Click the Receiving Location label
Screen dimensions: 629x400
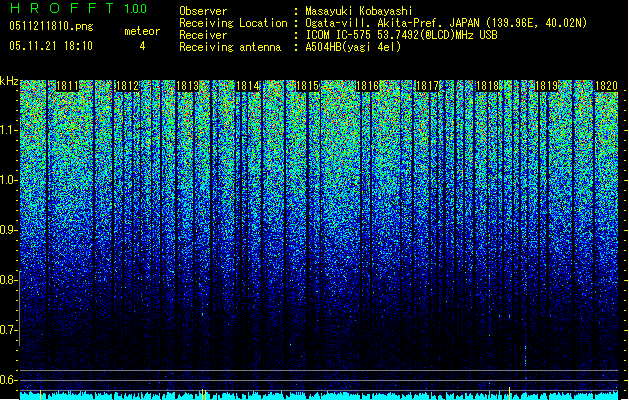[x=233, y=23]
